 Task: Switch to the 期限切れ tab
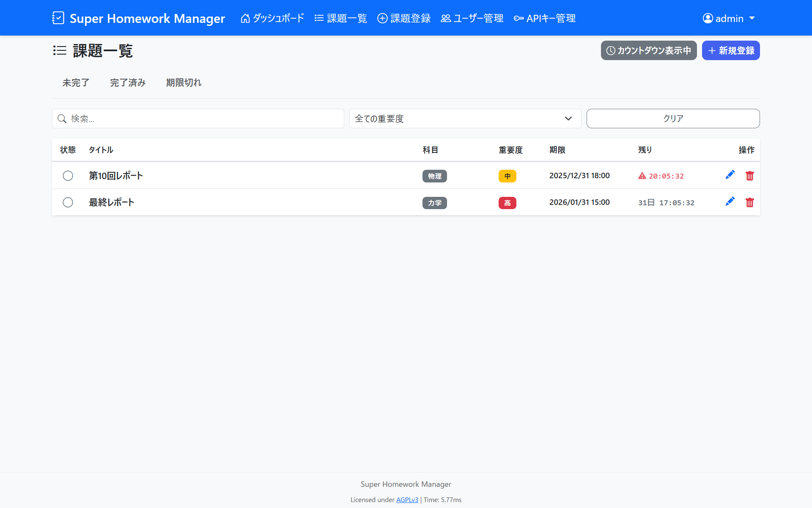tap(184, 83)
